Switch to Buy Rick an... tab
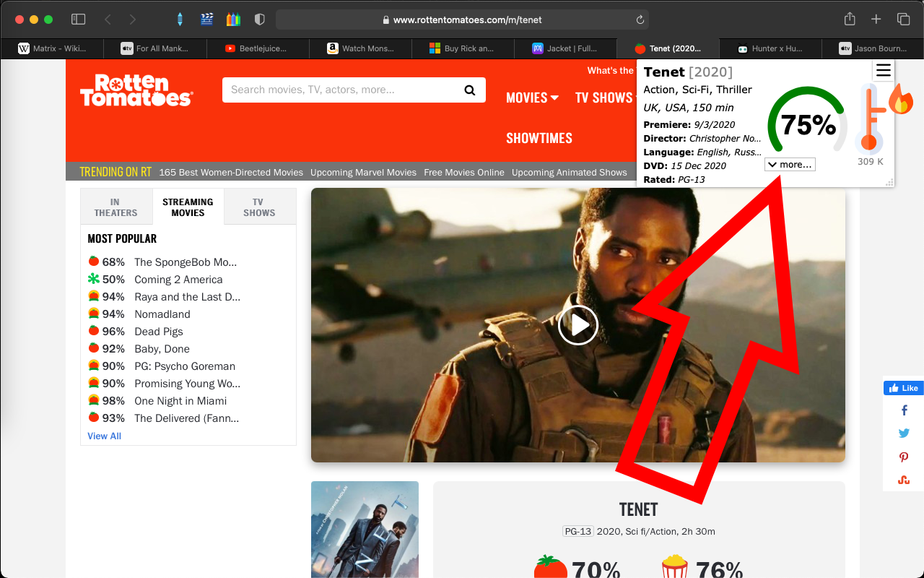Screen dimensions: 924x578 [463, 48]
